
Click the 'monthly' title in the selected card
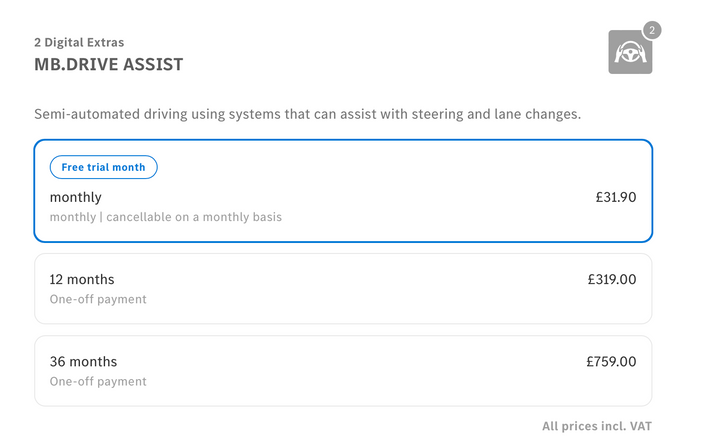coord(75,197)
